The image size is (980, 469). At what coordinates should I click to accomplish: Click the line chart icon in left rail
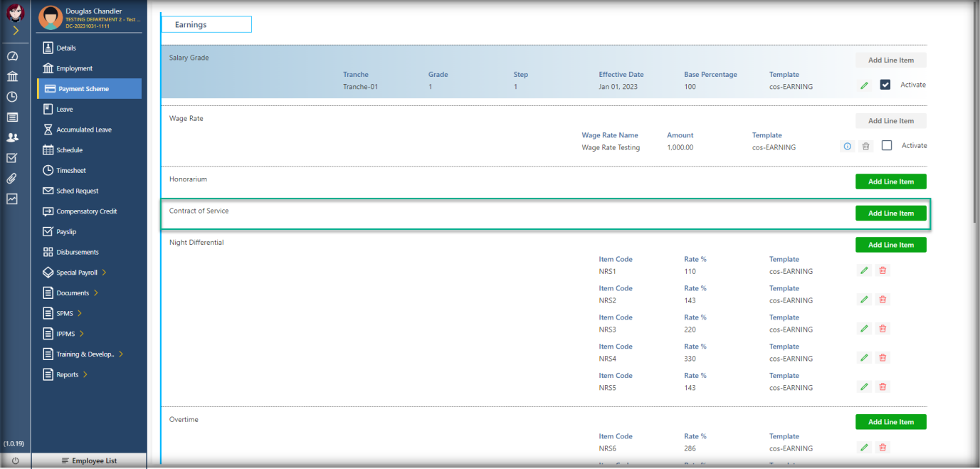click(x=12, y=199)
